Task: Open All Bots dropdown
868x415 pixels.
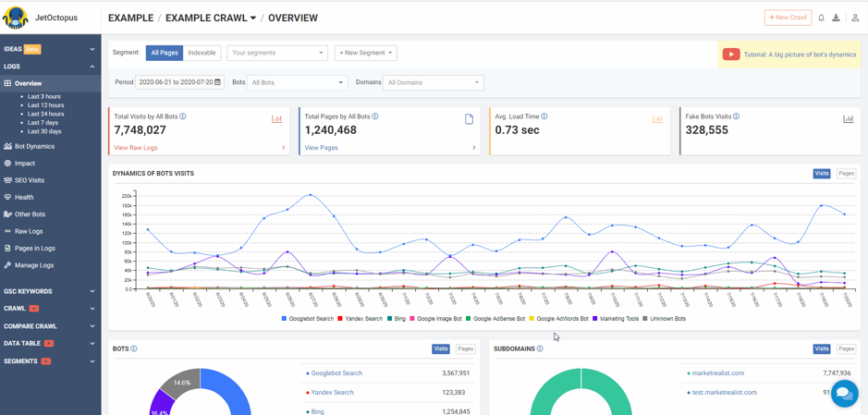Action: [298, 82]
